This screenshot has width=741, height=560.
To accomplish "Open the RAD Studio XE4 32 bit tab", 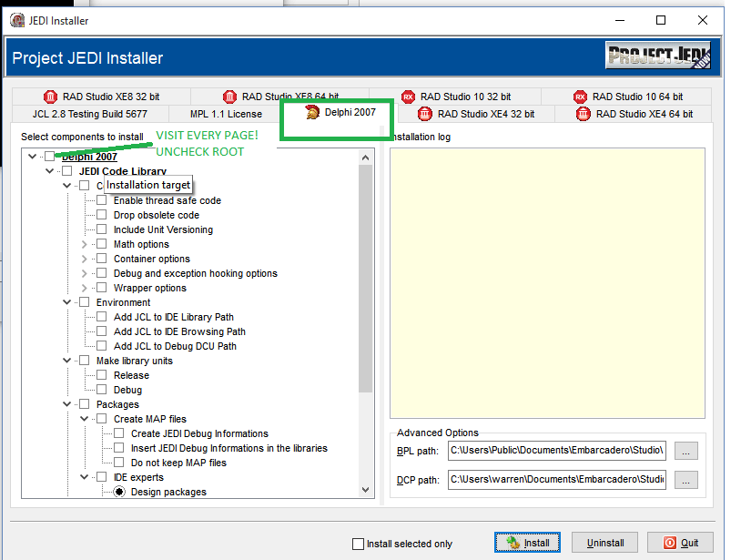I will tap(476, 114).
